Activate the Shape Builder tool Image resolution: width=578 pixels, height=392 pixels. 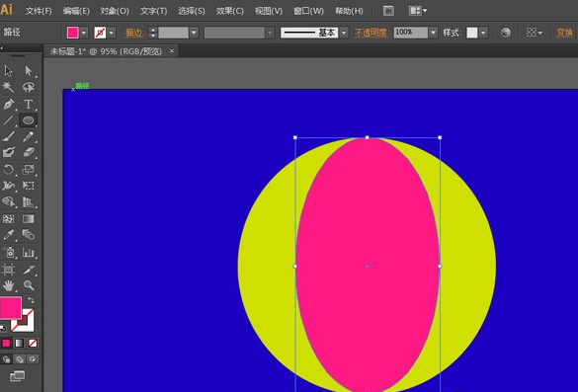pos(9,201)
